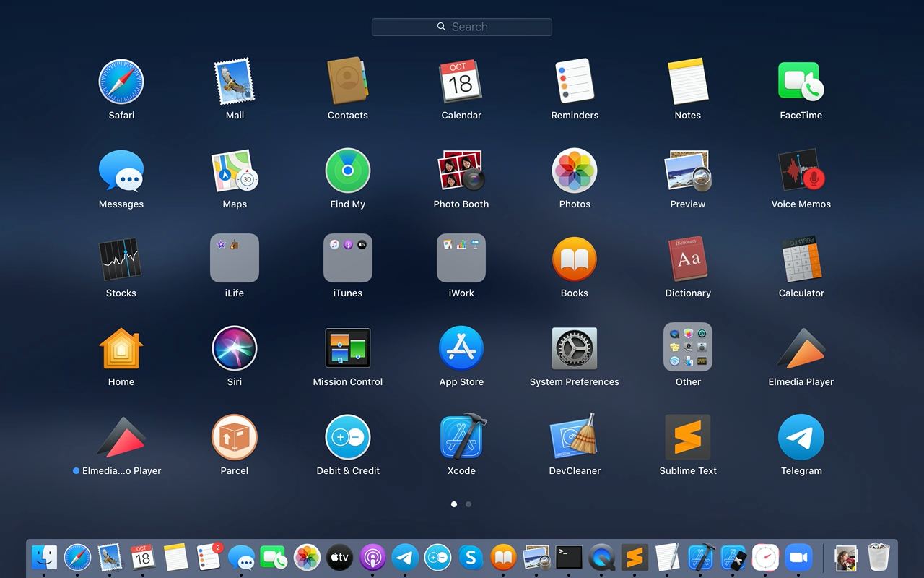Launch the Parcel app
Image resolution: width=924 pixels, height=578 pixels.
click(x=235, y=437)
